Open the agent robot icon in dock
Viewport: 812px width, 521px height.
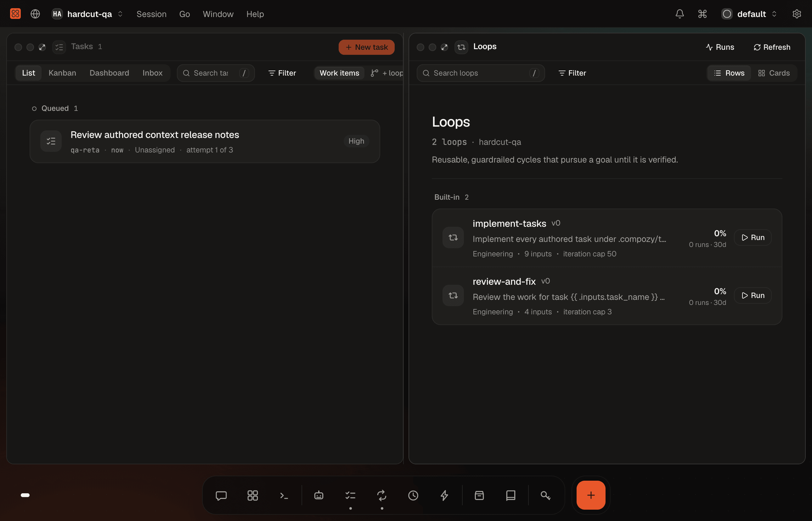[319, 495]
